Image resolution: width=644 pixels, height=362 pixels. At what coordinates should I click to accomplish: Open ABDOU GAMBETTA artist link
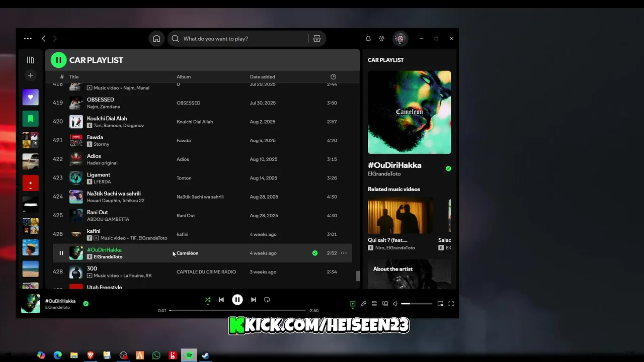[x=108, y=219]
